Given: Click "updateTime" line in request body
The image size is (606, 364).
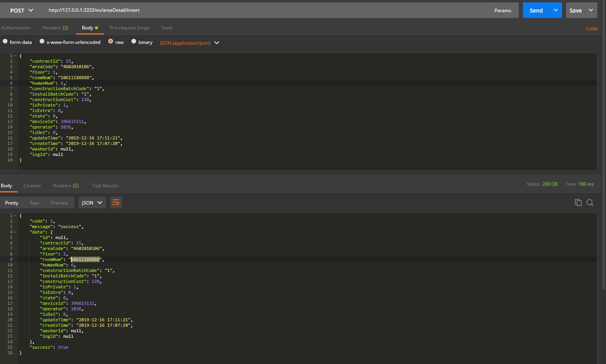Looking at the screenshot, I should click(76, 138).
